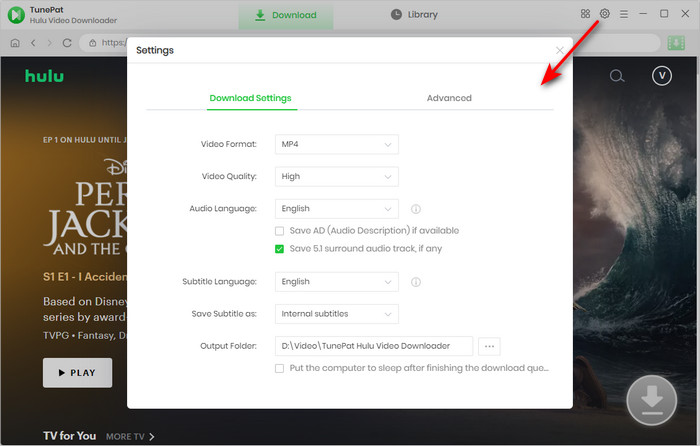This screenshot has height=446, width=700.
Task: Click the TunePat app logo icon
Action: [x=16, y=15]
